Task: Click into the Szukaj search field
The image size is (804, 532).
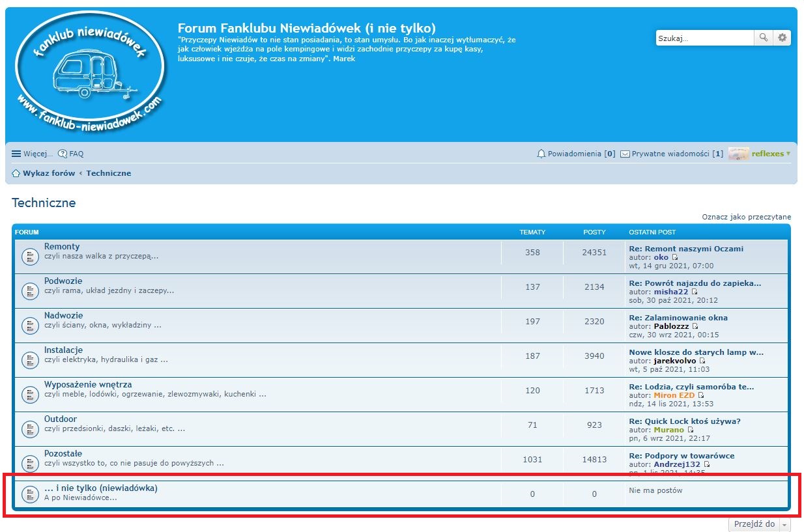Action: [704, 38]
